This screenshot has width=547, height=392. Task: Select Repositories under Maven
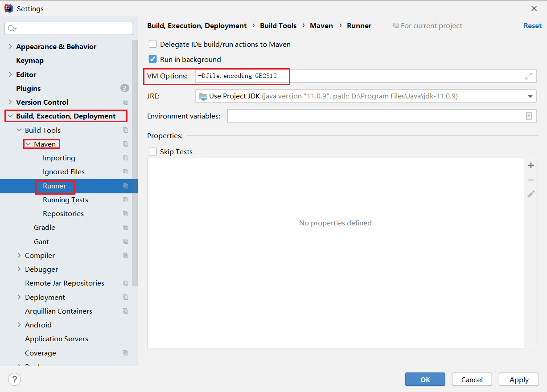pyautogui.click(x=63, y=213)
